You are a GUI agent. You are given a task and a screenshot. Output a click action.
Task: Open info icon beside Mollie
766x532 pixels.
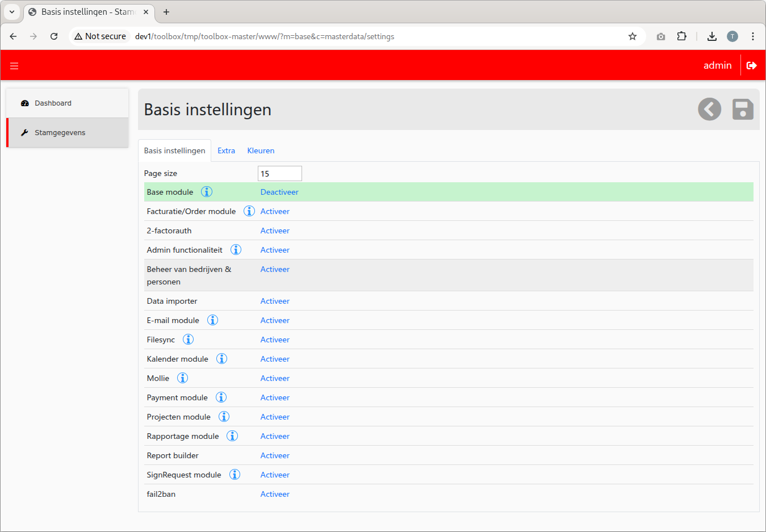click(x=182, y=378)
